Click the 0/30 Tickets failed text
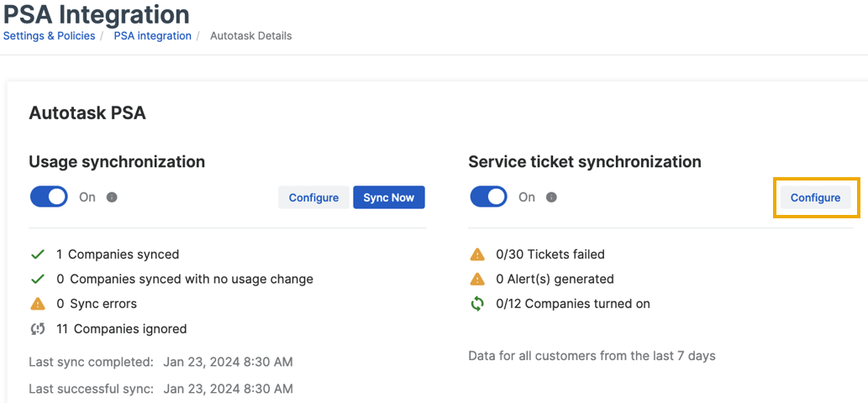The width and height of the screenshot is (868, 403). (x=550, y=254)
